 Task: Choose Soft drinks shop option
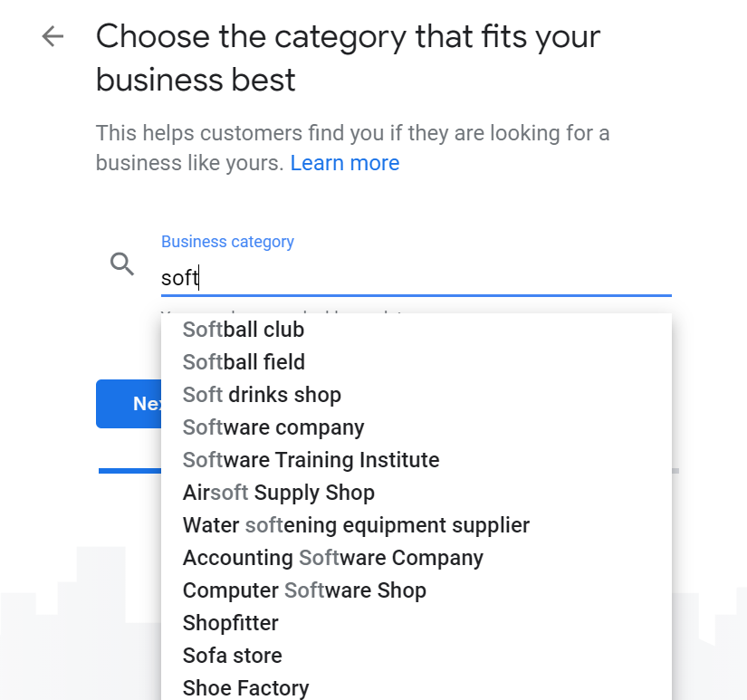click(417, 395)
